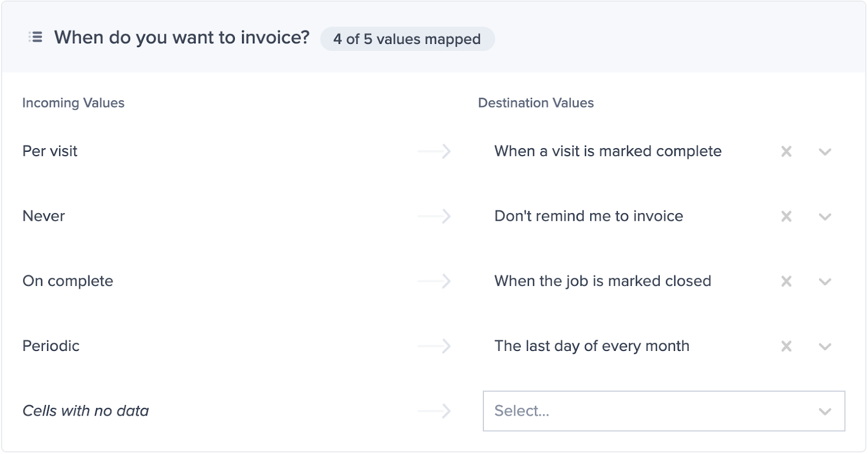Viewport: 868px width, 454px height.
Task: Open the Periodic row dropdown chevron
Action: pyautogui.click(x=825, y=346)
